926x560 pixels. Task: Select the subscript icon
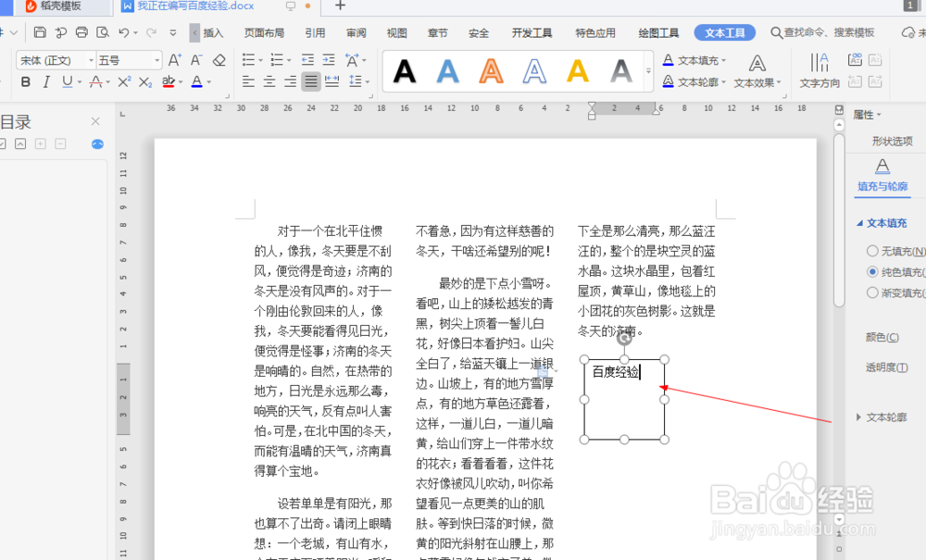[144, 83]
